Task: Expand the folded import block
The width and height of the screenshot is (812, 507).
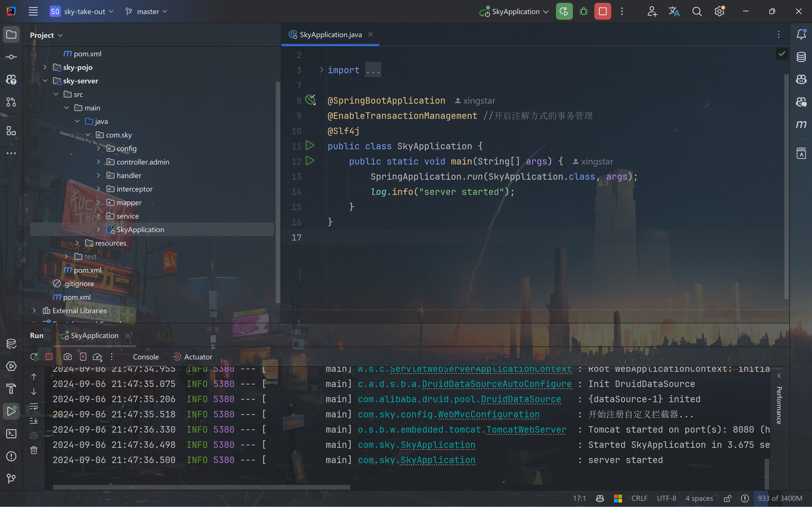Action: 321,70
